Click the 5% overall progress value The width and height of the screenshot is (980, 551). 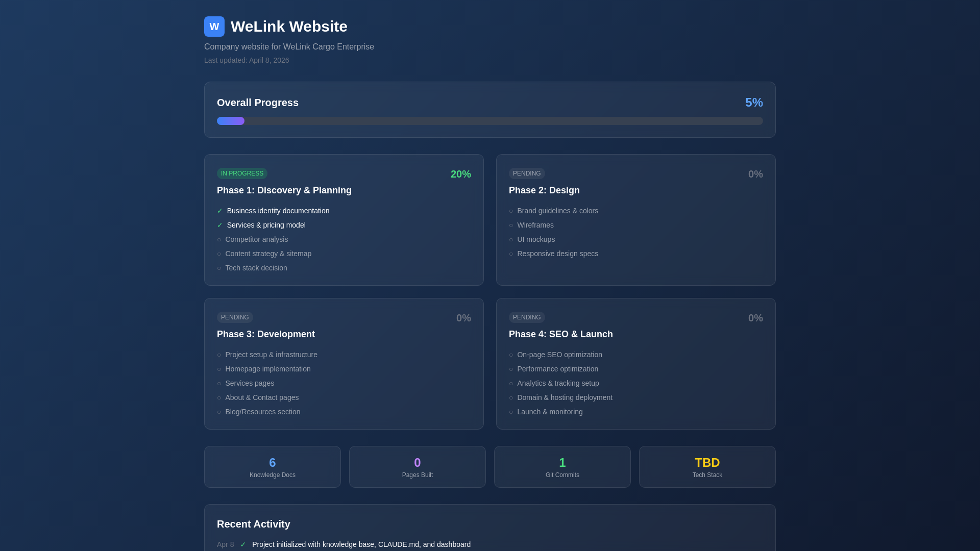[x=754, y=103]
